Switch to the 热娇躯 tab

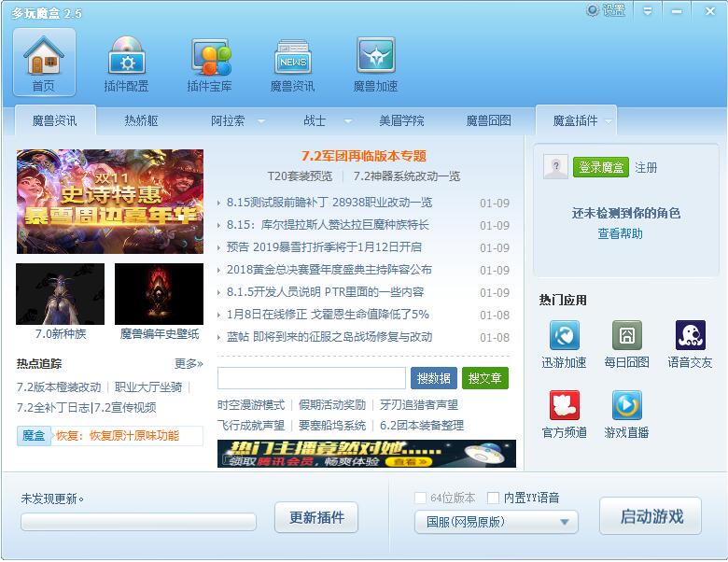pos(142,120)
